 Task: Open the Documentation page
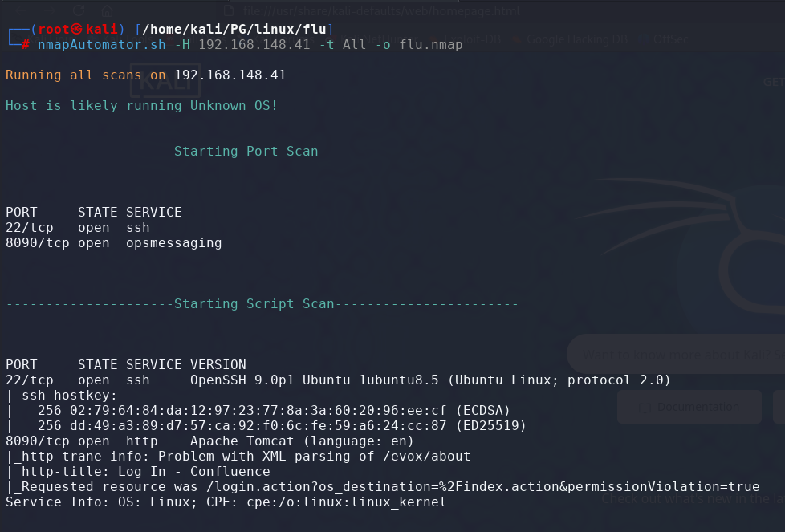pos(689,407)
